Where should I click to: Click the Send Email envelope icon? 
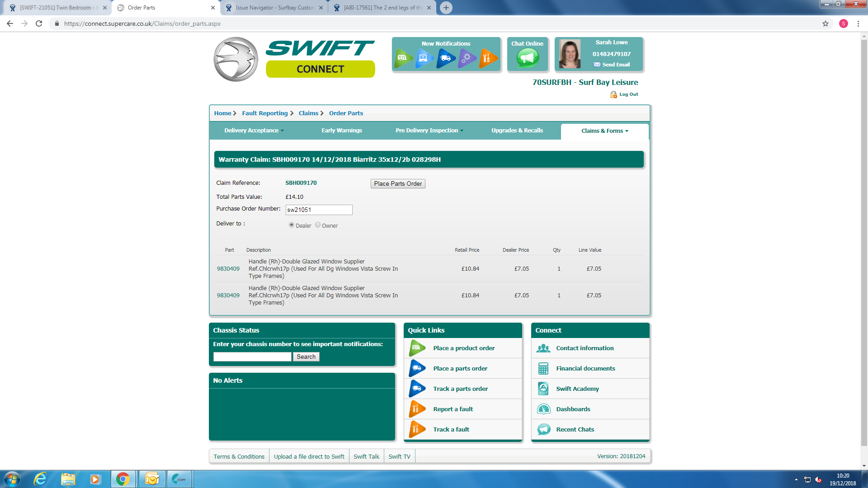coord(597,65)
